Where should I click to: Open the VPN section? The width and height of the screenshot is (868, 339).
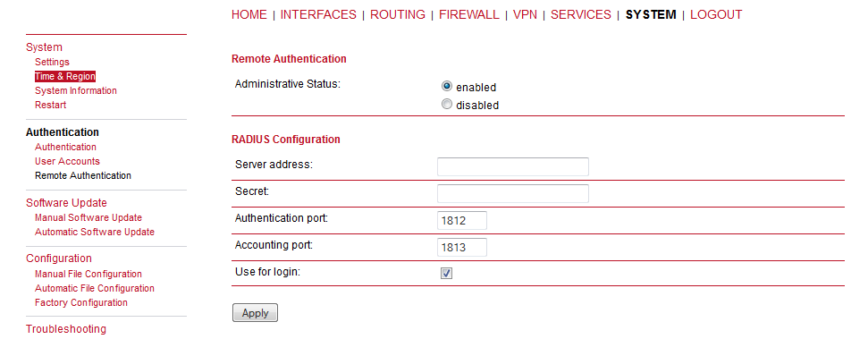pyautogui.click(x=525, y=15)
